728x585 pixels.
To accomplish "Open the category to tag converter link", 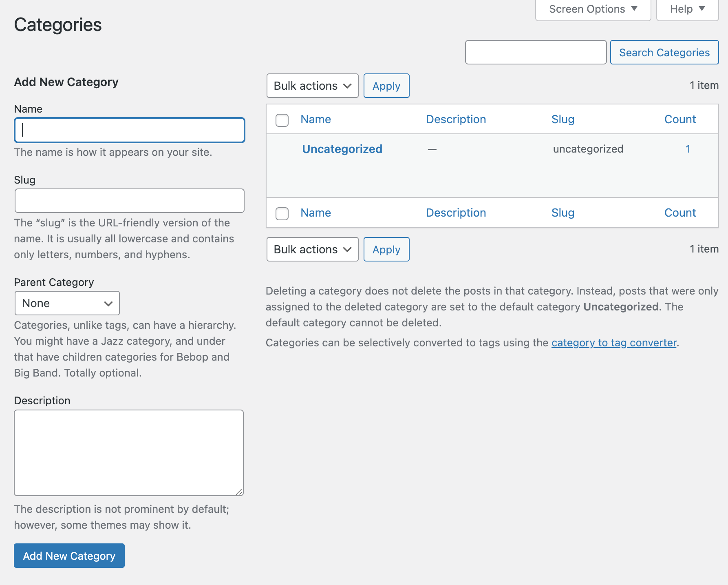I will tap(614, 343).
